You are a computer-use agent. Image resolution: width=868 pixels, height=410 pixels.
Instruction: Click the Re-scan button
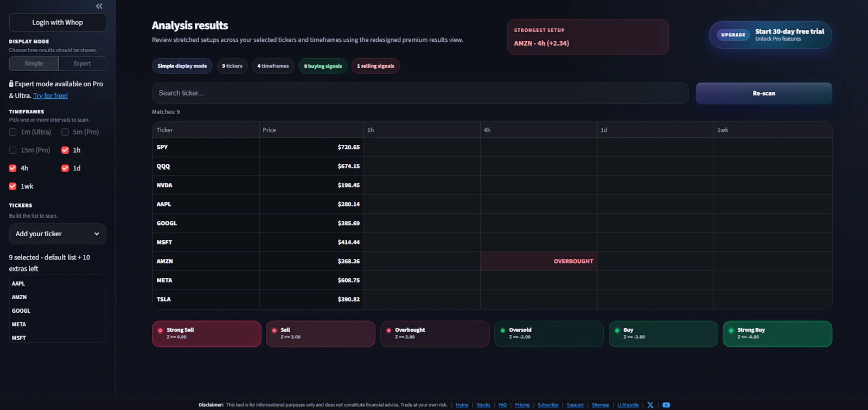[764, 93]
